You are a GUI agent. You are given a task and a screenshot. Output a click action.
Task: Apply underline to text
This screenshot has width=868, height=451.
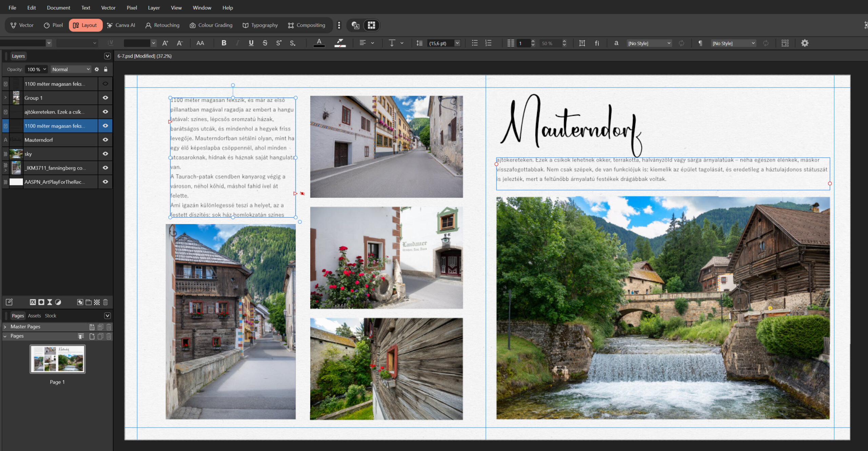pyautogui.click(x=251, y=43)
